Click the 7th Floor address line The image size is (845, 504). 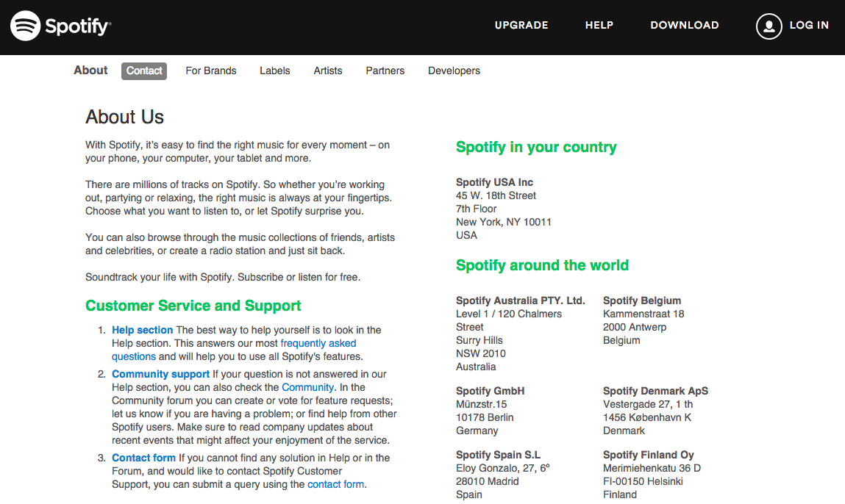(x=476, y=209)
